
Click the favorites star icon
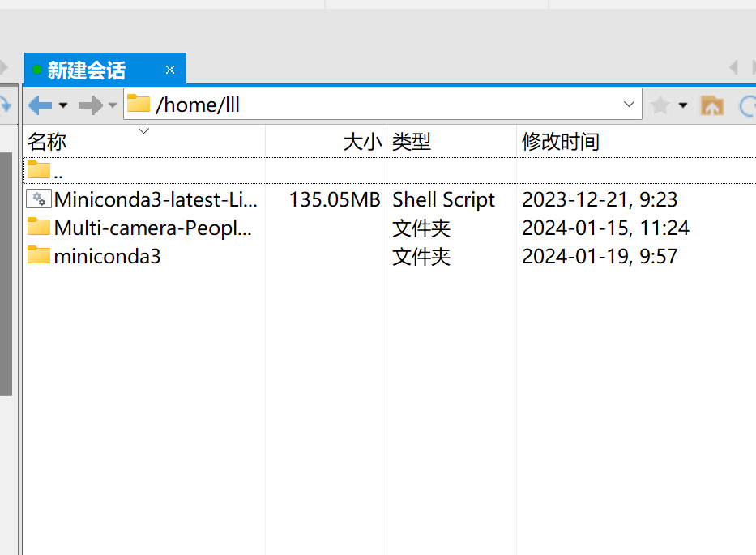tap(660, 104)
